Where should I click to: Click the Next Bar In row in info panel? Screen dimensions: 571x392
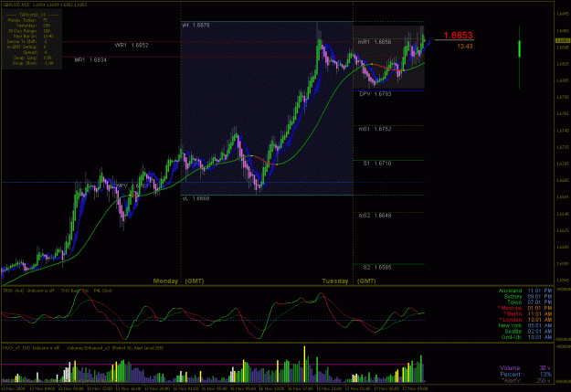[33, 37]
